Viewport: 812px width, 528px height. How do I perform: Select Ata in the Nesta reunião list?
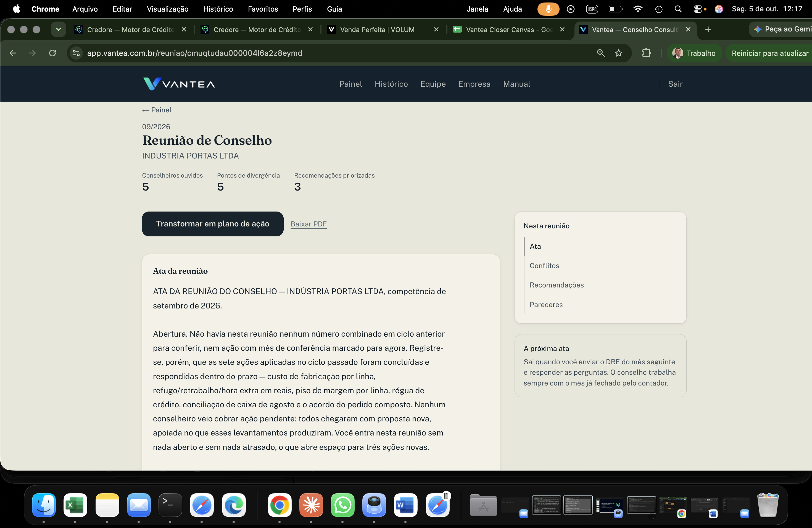(x=535, y=246)
